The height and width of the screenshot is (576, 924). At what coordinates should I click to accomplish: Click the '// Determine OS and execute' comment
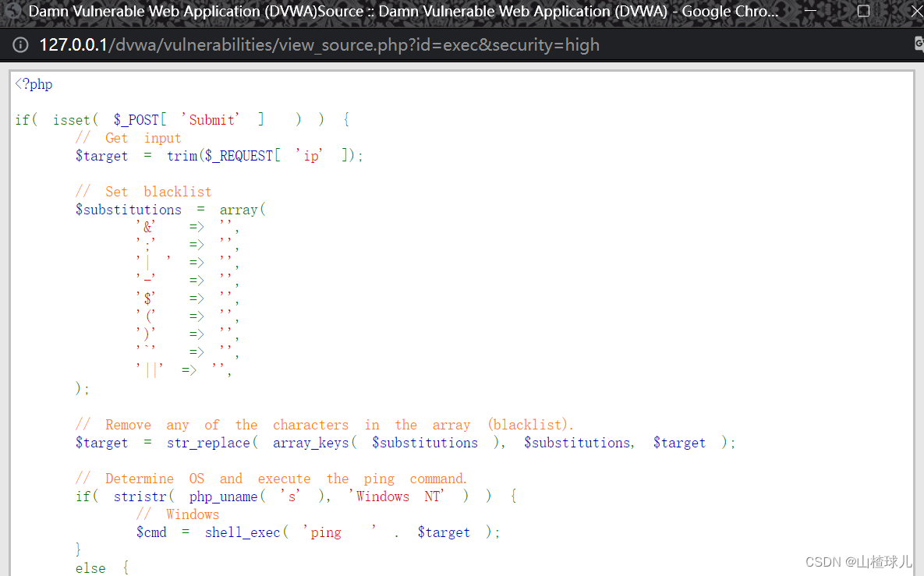pos(271,479)
